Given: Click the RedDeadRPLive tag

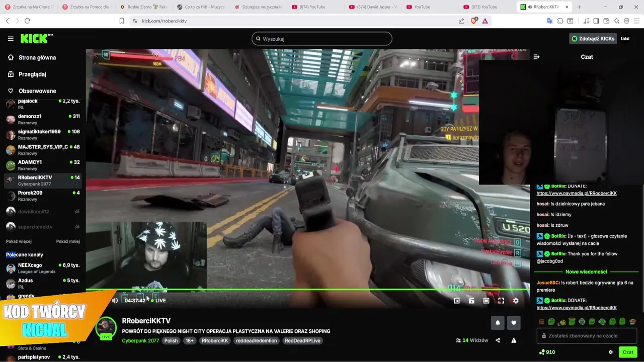Looking at the screenshot, I should [x=302, y=341].
